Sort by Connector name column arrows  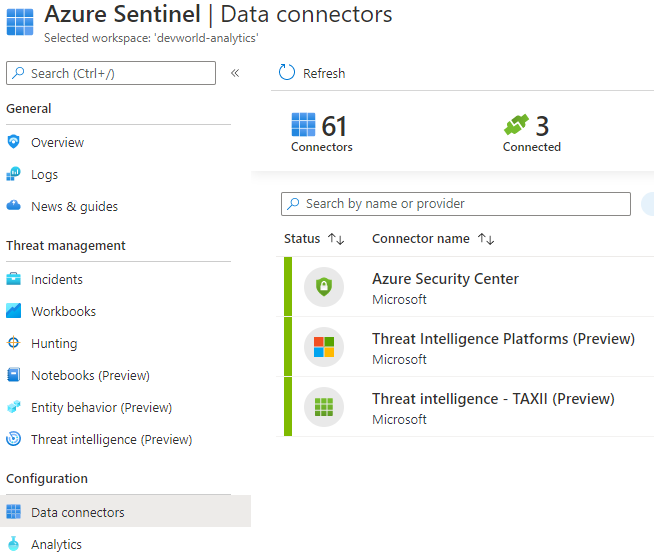(x=486, y=239)
